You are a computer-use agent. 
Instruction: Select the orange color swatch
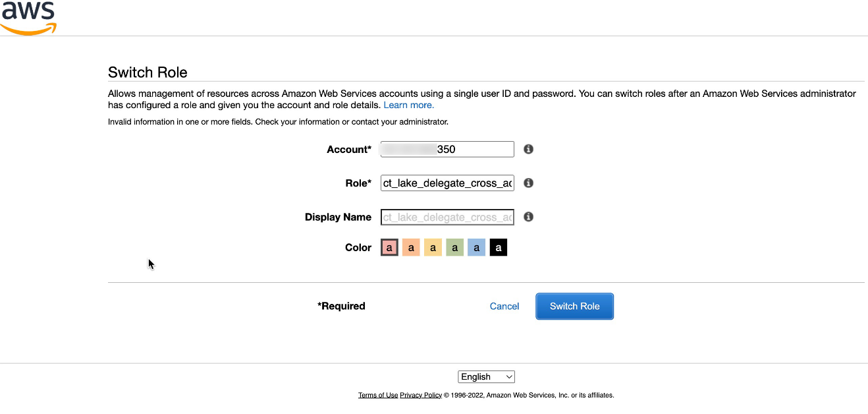point(411,247)
